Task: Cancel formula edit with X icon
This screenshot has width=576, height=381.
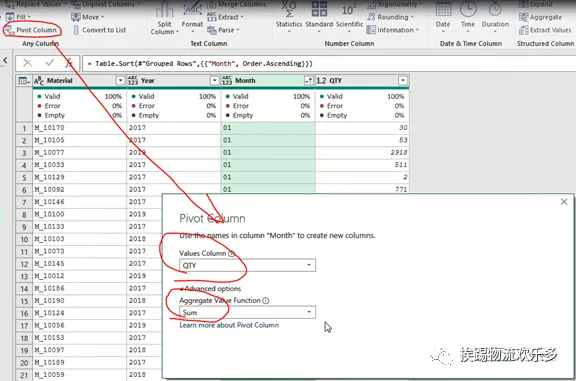Action: (27, 63)
